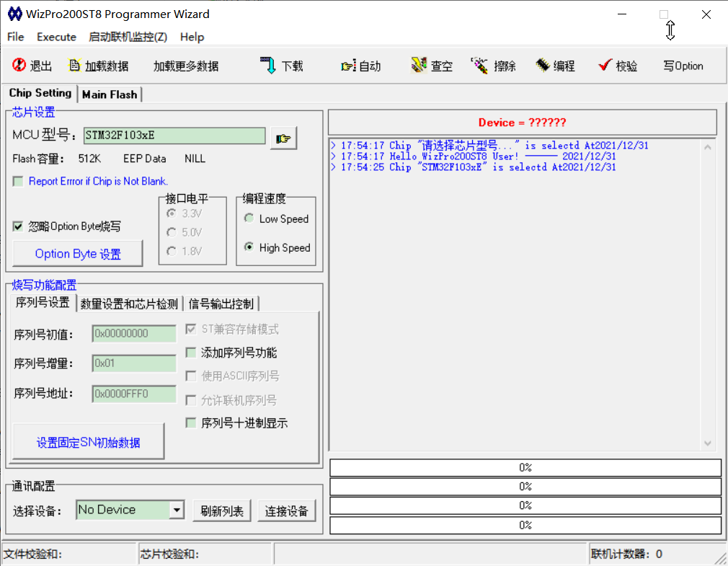Switch to the Main Flash tab
This screenshot has width=728, height=566.
point(110,94)
